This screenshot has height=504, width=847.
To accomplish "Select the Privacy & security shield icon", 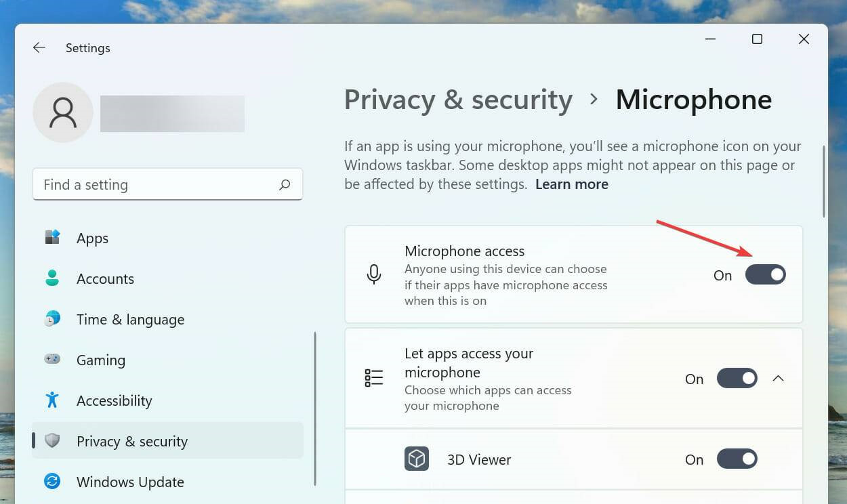I will pyautogui.click(x=51, y=441).
